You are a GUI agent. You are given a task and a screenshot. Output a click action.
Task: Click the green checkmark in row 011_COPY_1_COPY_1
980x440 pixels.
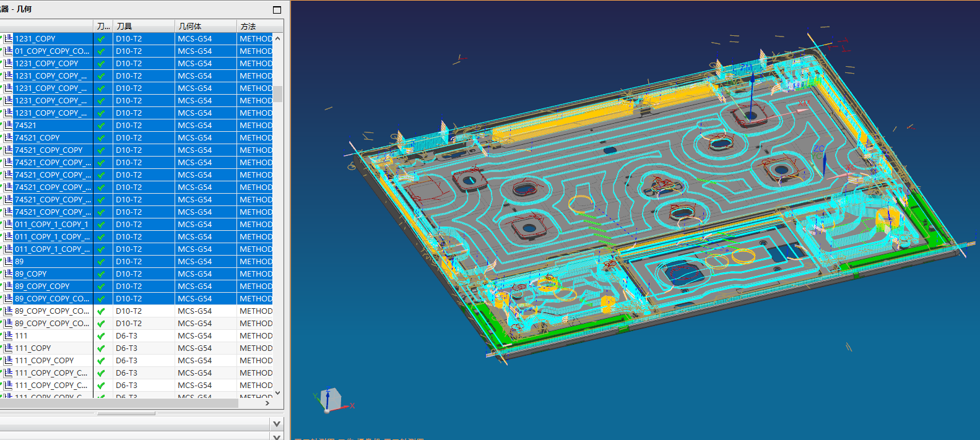tap(102, 224)
